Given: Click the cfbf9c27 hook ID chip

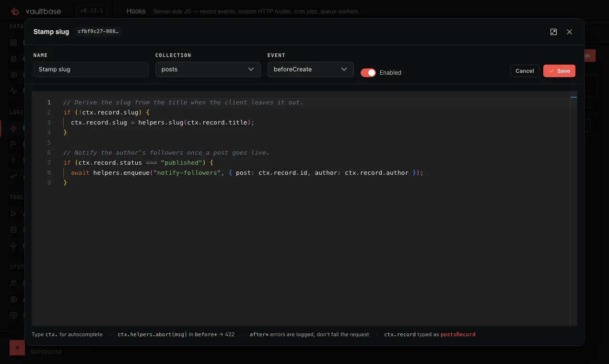Looking at the screenshot, I should (x=98, y=32).
